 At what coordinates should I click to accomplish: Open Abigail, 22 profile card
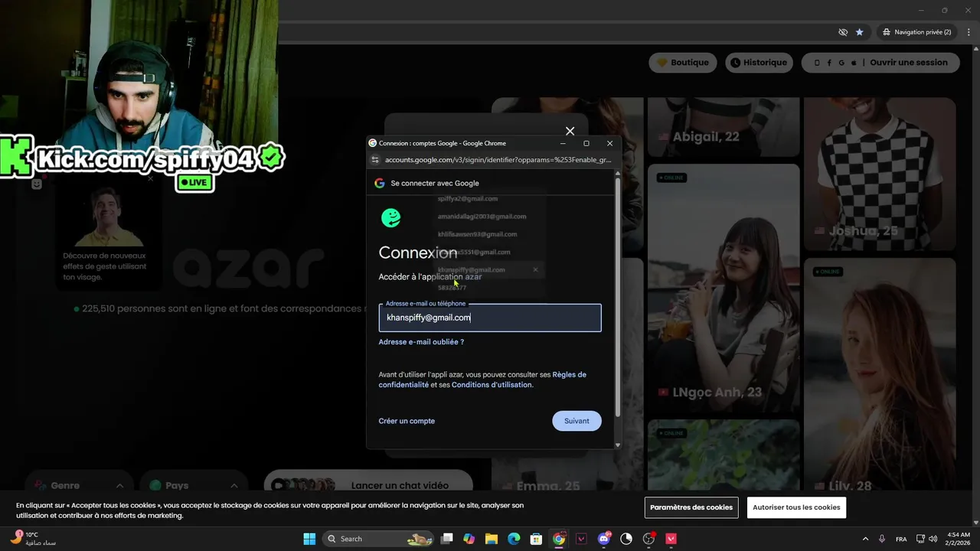[724, 127]
